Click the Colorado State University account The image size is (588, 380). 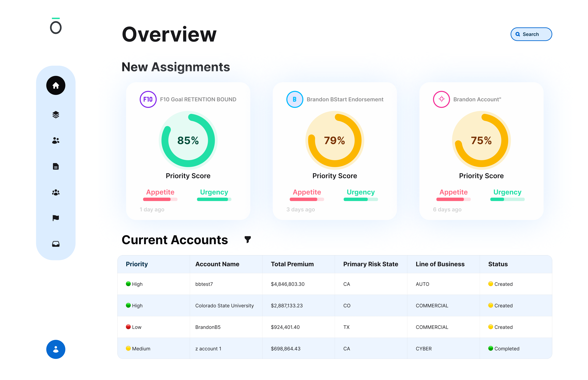point(224,306)
